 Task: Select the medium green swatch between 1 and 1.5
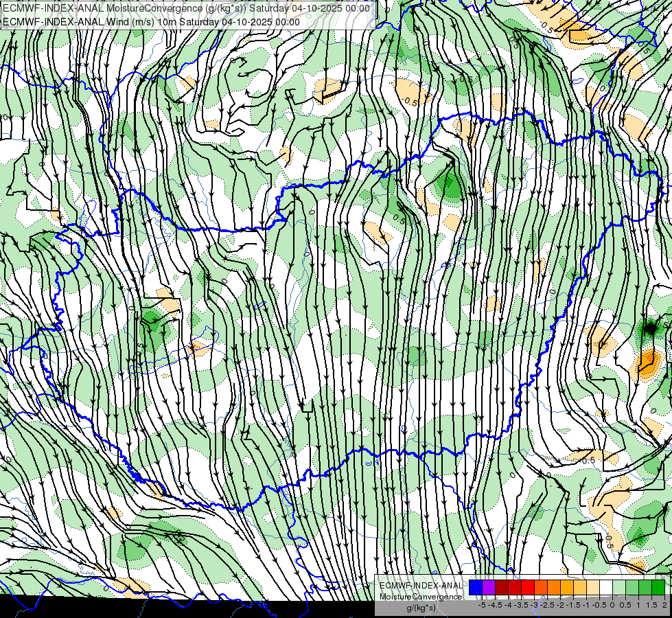point(645,588)
